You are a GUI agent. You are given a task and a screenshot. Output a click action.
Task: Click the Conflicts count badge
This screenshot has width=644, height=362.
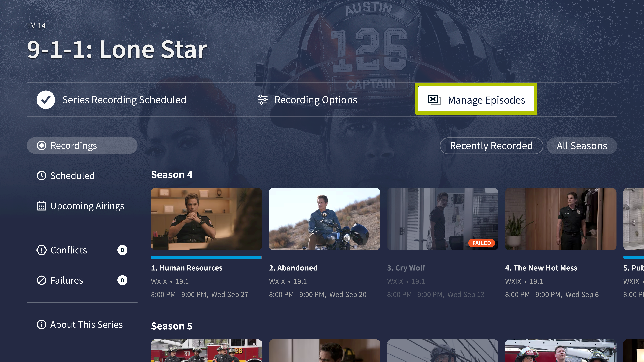(x=122, y=250)
